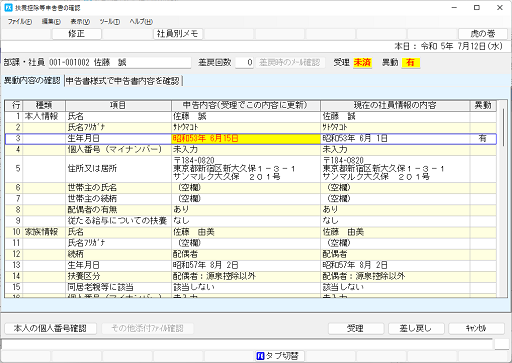
Task: Select the 従たる給与についての扶養 item
Action: point(117,221)
